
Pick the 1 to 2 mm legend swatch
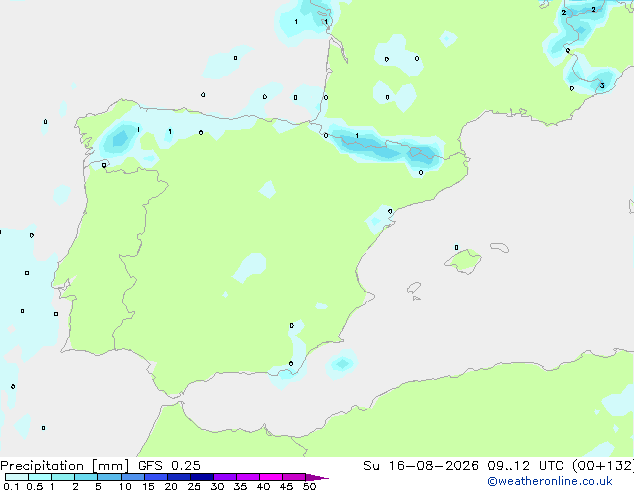pyautogui.click(x=63, y=477)
